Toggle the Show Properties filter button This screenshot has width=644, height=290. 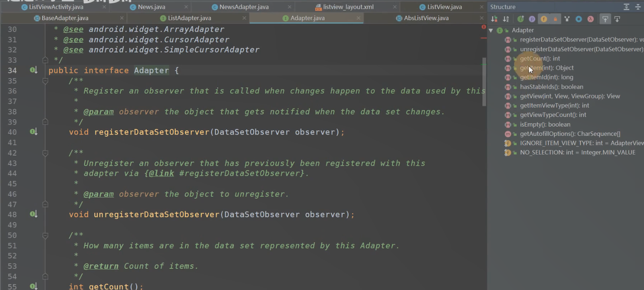pos(532,19)
